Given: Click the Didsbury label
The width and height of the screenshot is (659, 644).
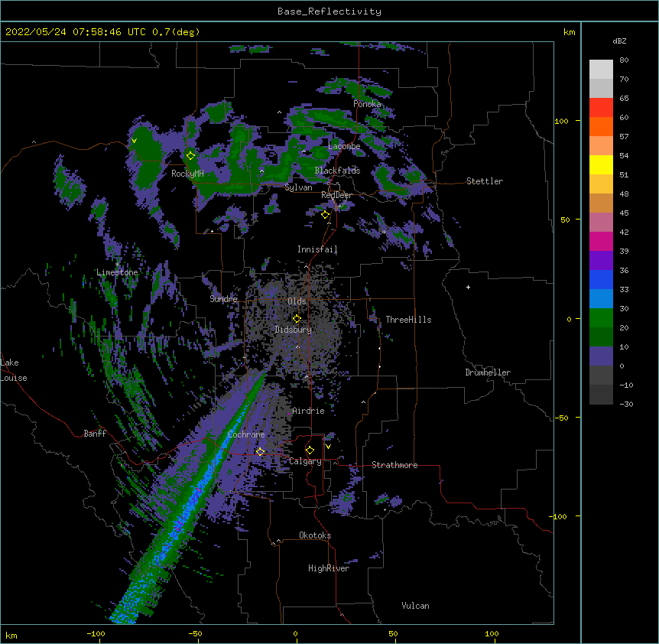Looking at the screenshot, I should click(x=293, y=330).
